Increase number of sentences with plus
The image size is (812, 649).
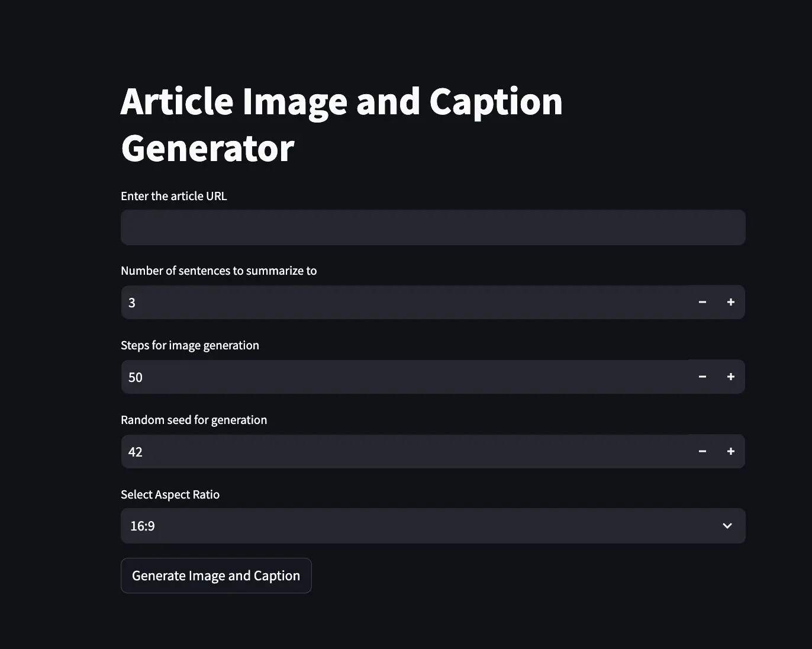pyautogui.click(x=731, y=302)
